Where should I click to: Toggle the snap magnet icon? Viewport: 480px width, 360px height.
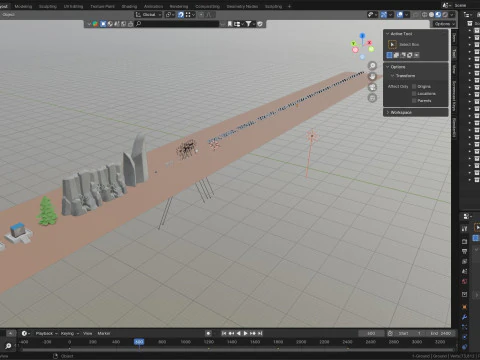[180, 15]
